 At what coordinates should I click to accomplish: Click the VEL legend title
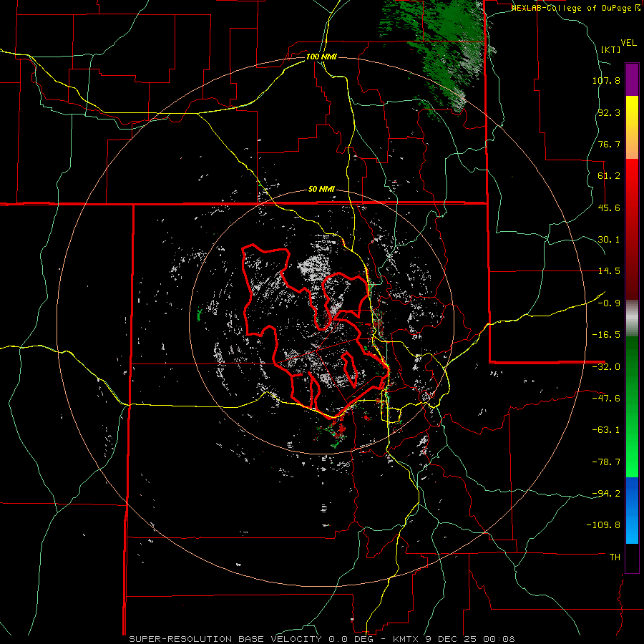click(x=628, y=43)
